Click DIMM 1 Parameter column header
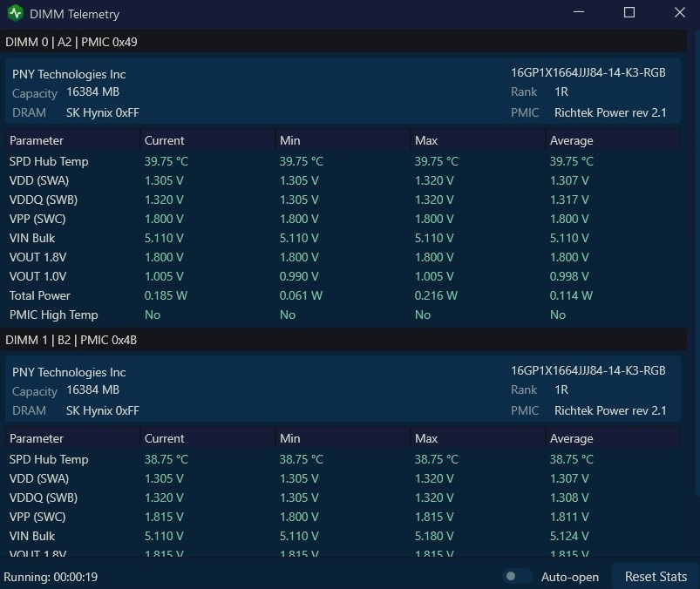 click(x=73, y=438)
